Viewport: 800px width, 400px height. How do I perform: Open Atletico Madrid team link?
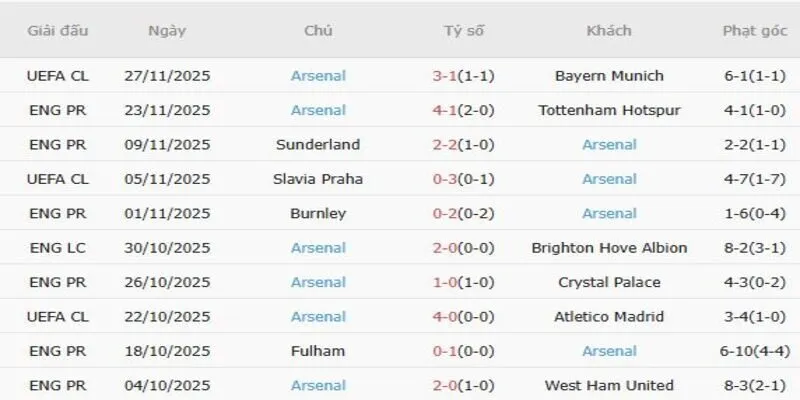point(609,317)
